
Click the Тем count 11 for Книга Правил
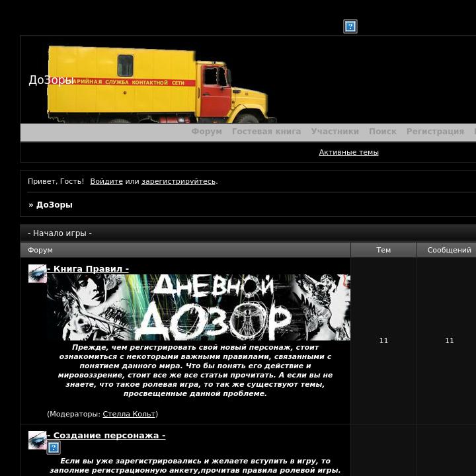[x=383, y=340]
